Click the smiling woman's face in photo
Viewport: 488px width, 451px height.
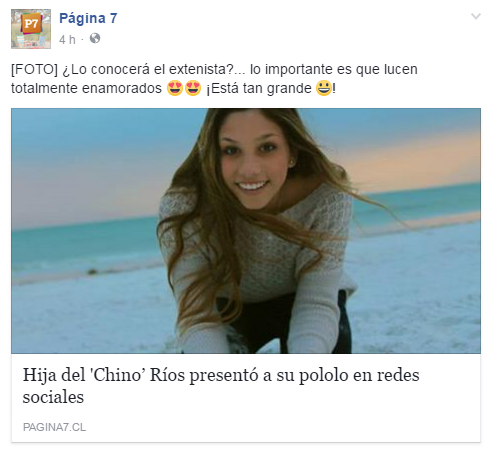[x=254, y=160]
